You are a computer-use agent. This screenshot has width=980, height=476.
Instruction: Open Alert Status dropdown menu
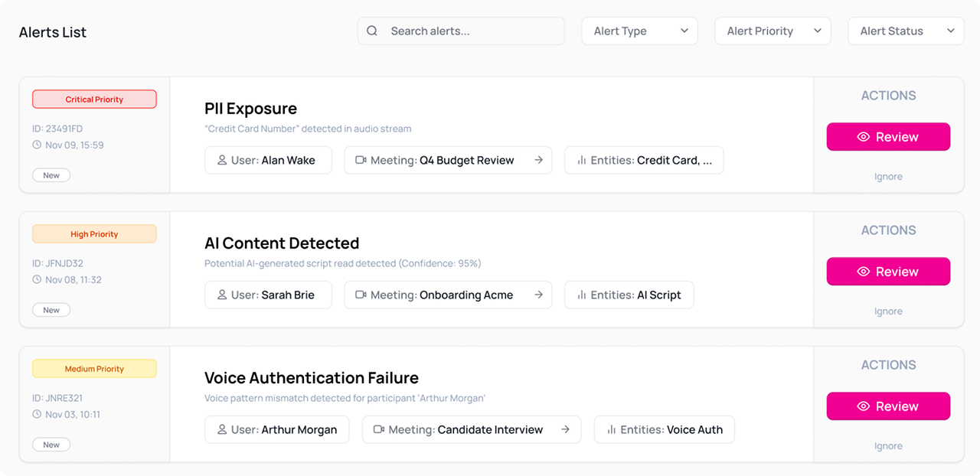[x=905, y=31]
